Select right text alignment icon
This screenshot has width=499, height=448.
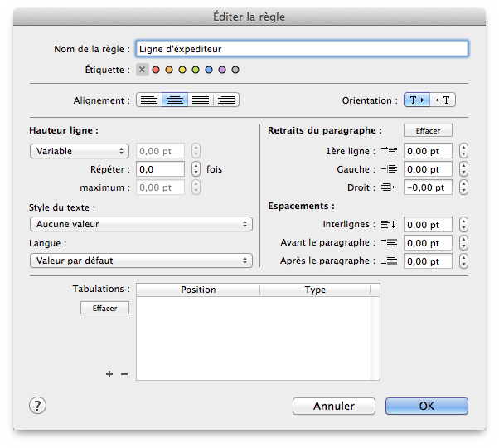coord(226,100)
